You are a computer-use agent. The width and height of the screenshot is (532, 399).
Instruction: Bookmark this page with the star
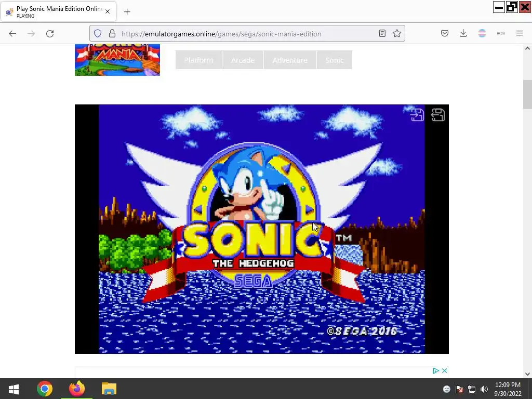pos(397,33)
